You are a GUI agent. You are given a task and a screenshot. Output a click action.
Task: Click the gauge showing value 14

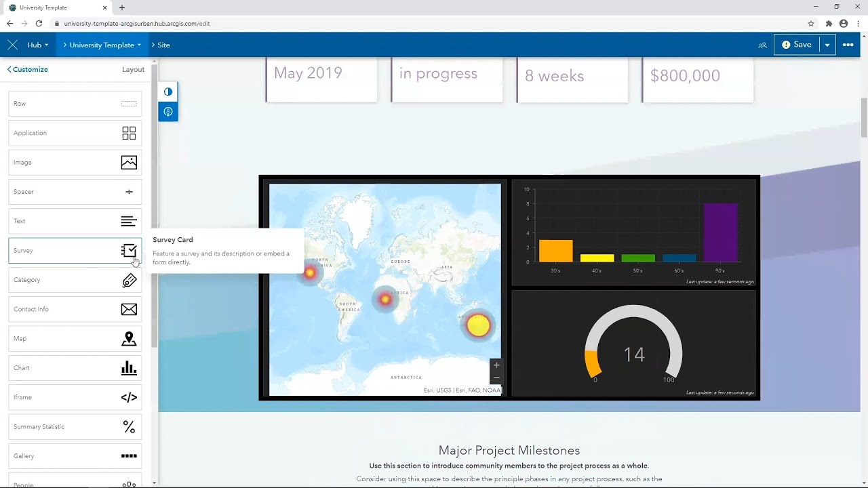pyautogui.click(x=633, y=344)
